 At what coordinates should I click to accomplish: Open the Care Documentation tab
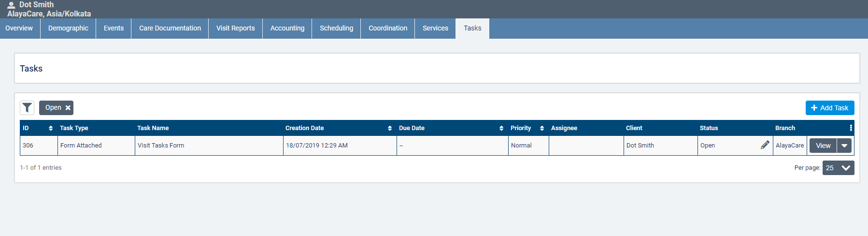click(170, 28)
